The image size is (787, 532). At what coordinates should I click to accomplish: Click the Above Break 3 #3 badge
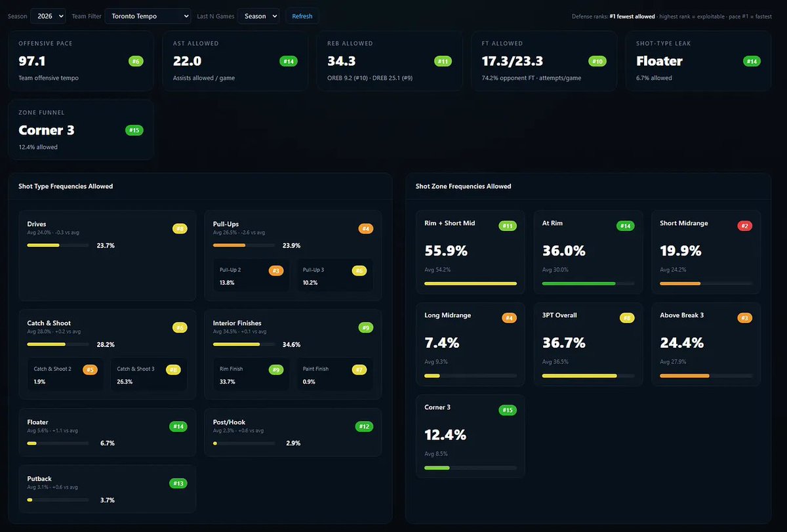click(745, 317)
